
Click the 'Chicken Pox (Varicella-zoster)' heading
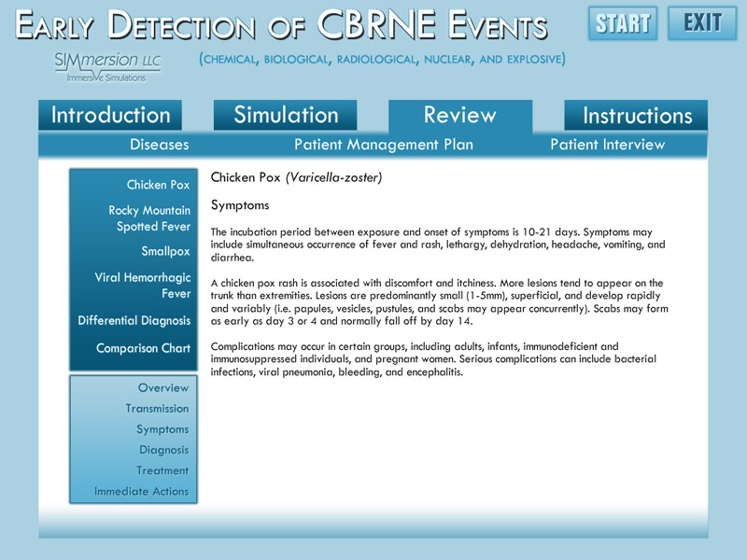click(x=296, y=177)
